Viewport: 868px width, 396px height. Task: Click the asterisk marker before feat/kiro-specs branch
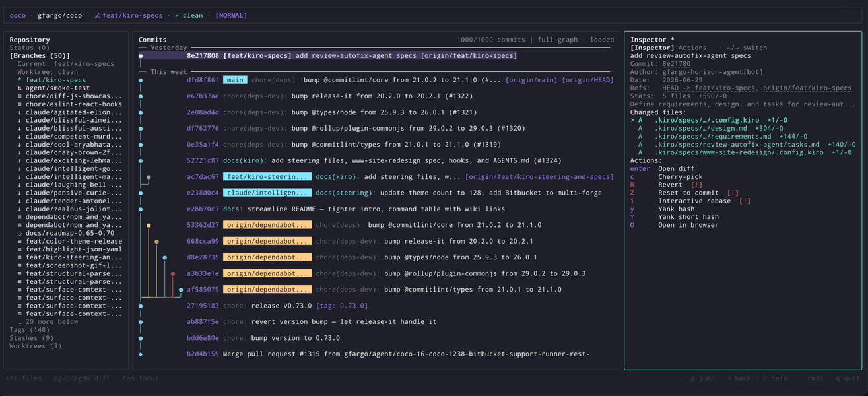pyautogui.click(x=19, y=80)
